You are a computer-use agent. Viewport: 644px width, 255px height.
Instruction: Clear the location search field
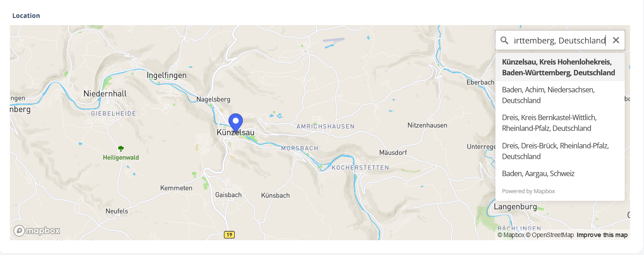[x=616, y=40]
